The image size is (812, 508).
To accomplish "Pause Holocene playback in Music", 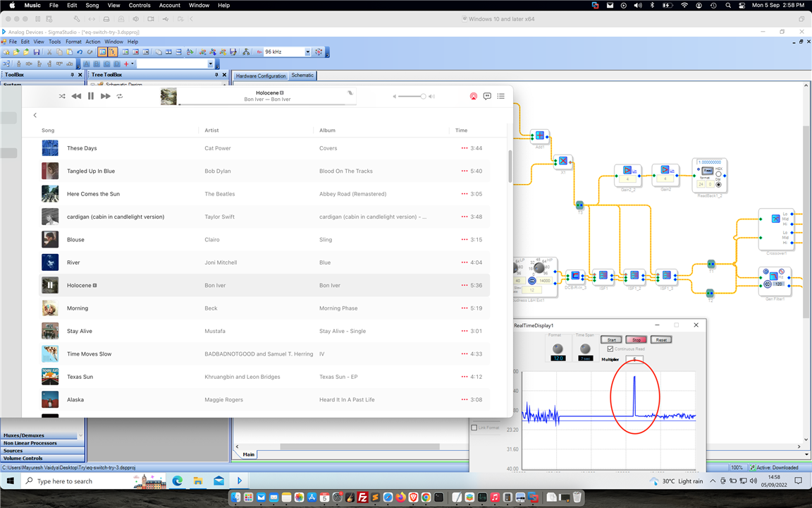I will 91,96.
